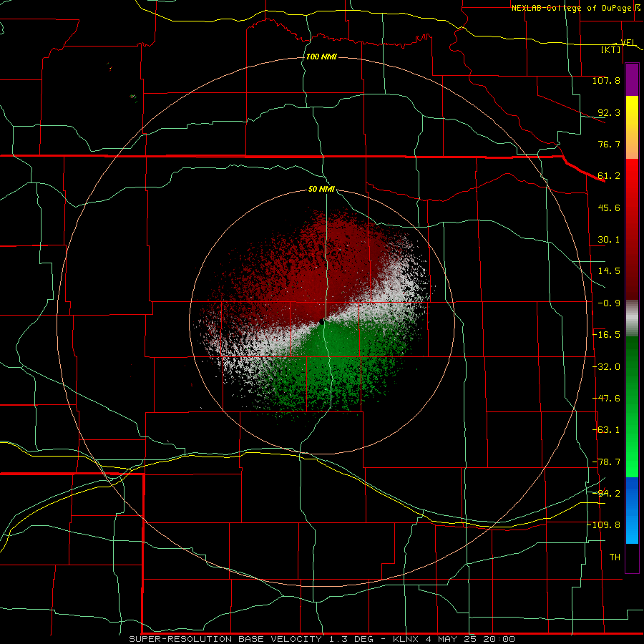Click the TH threshold label
The image size is (644, 644).
615,557
